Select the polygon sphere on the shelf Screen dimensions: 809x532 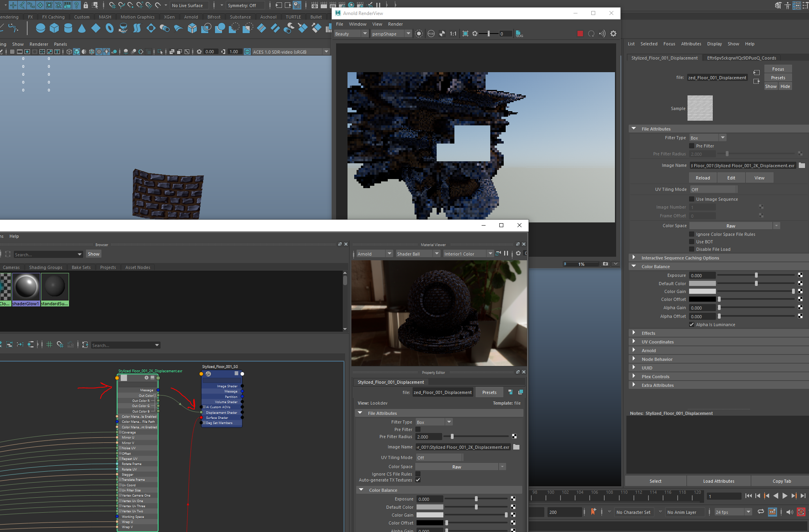point(40,28)
